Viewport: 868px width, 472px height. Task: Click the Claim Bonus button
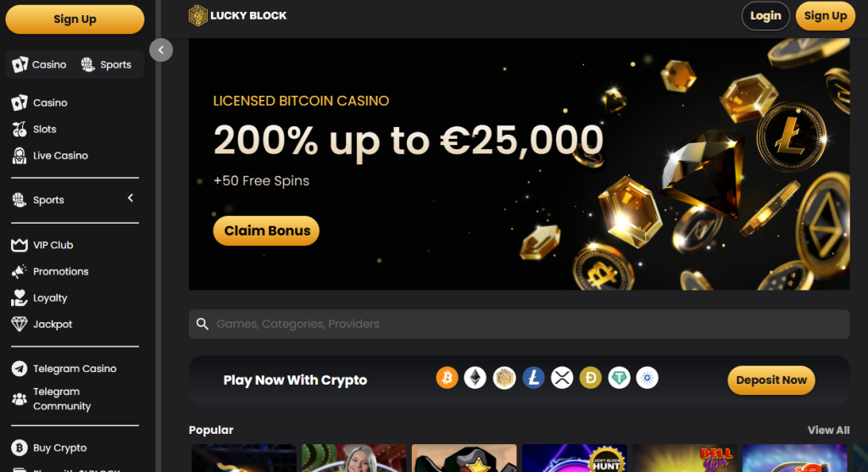click(266, 230)
